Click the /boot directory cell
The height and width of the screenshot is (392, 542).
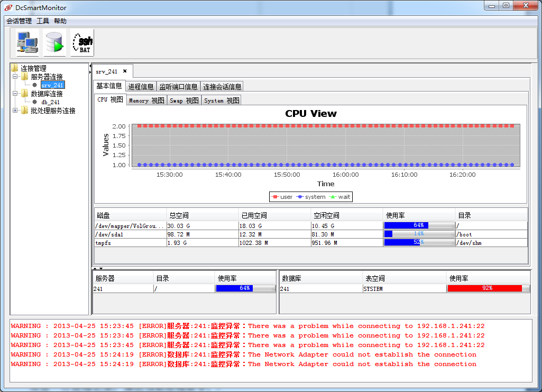click(492, 234)
